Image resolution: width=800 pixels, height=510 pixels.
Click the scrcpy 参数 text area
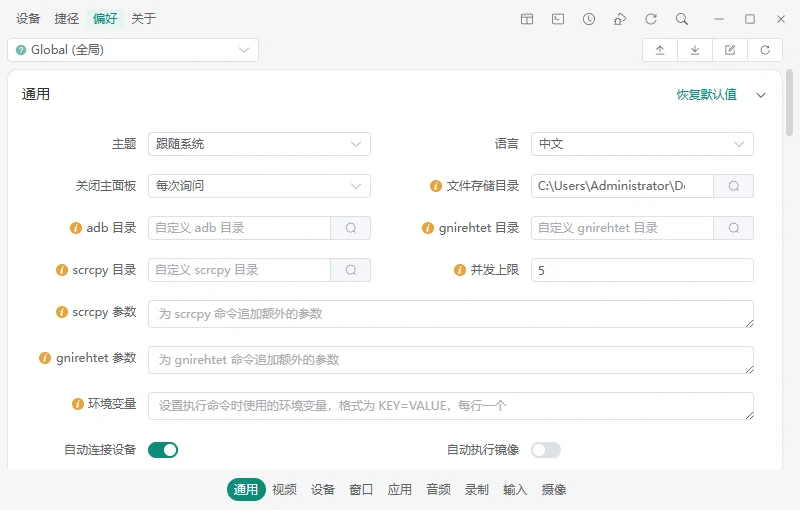click(x=451, y=314)
